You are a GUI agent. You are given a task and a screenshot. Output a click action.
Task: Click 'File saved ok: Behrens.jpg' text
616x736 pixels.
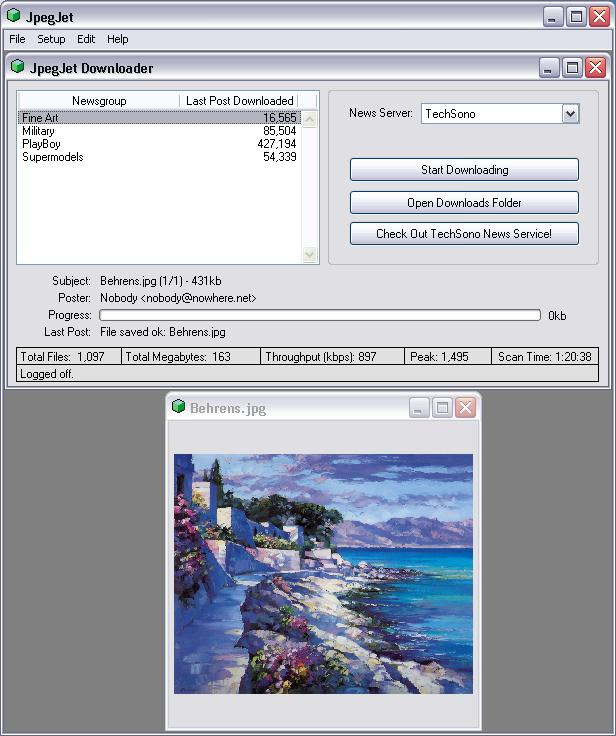pyautogui.click(x=162, y=332)
